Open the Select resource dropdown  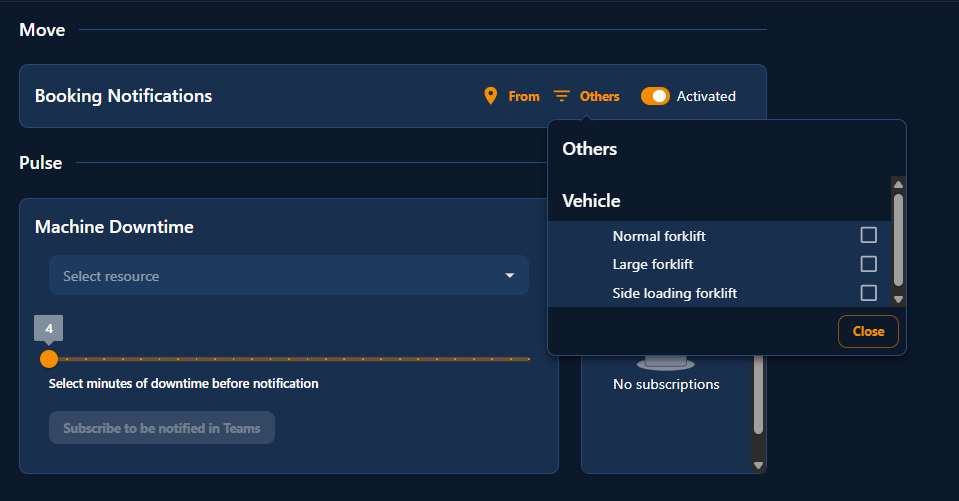tap(288, 276)
